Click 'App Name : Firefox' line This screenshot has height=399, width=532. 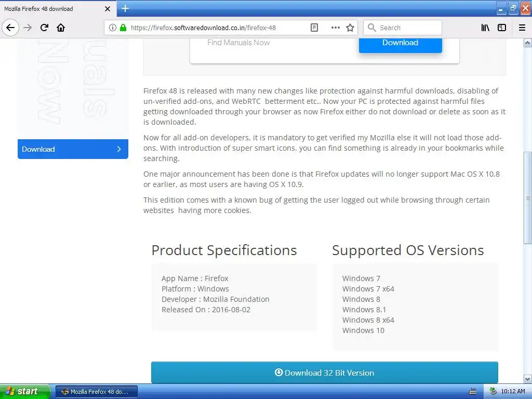click(x=195, y=278)
